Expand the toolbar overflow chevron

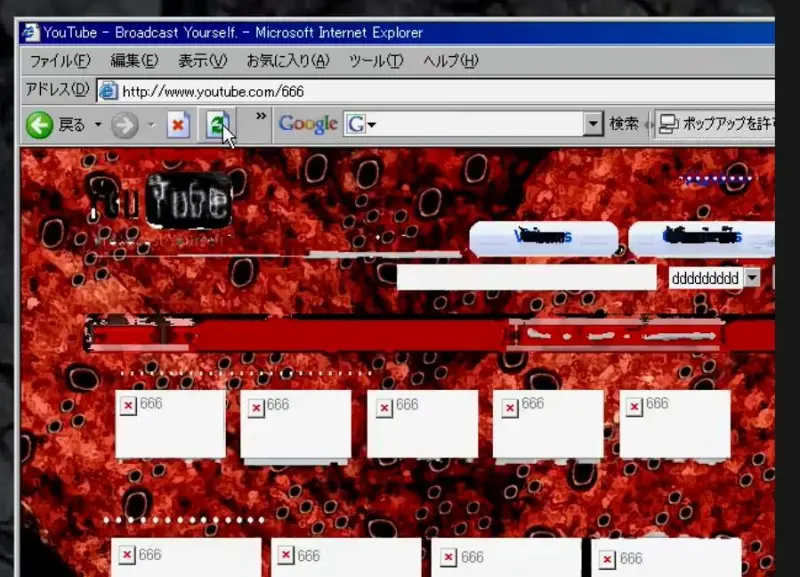(x=261, y=116)
